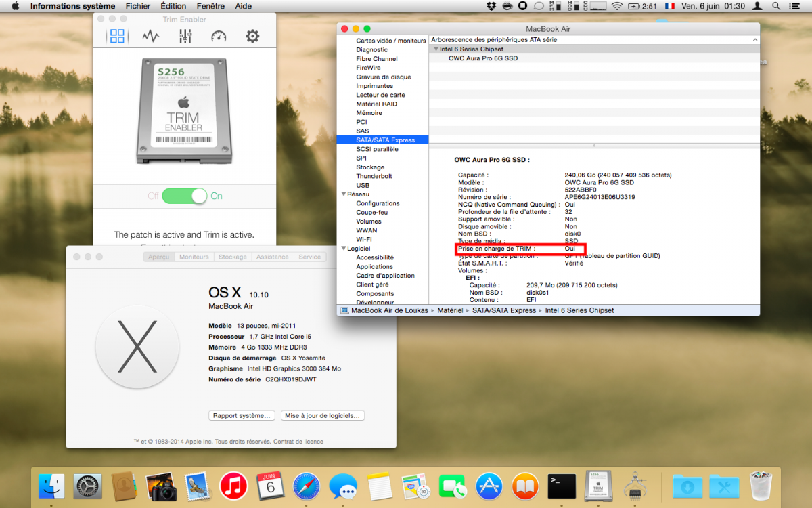Collapse the ATA device tree header arrow
812x508 pixels.
(x=755, y=40)
